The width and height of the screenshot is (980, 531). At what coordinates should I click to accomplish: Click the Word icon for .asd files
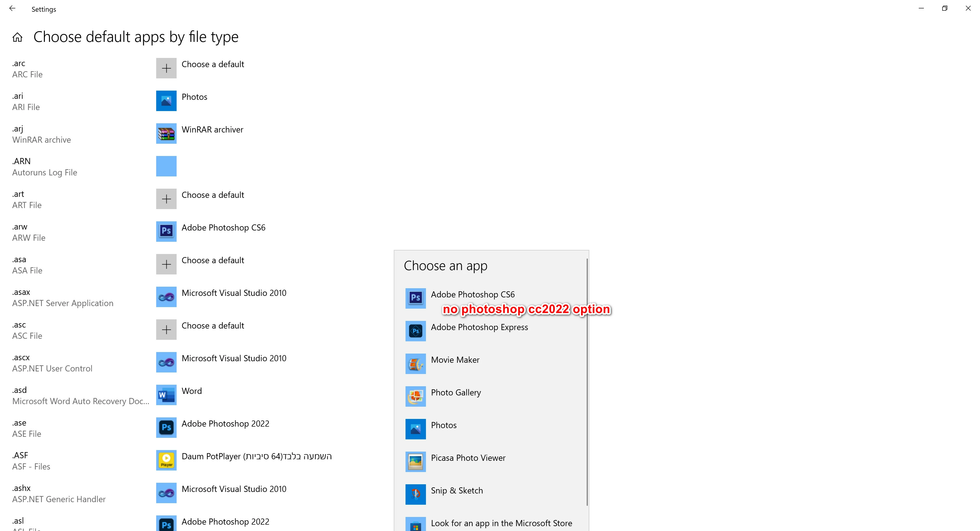pyautogui.click(x=166, y=395)
